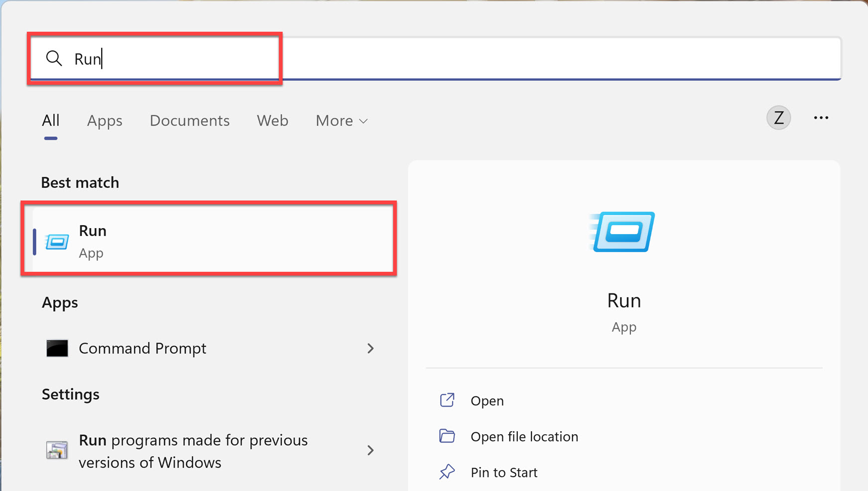Click Open file location for Run
868x491 pixels.
point(524,436)
